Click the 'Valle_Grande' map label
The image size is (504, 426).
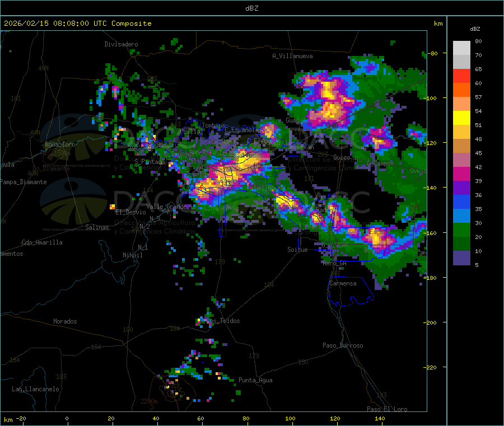tap(166, 207)
